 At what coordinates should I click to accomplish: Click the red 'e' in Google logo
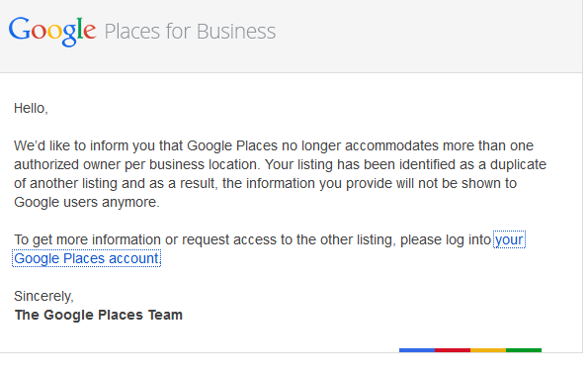click(90, 32)
